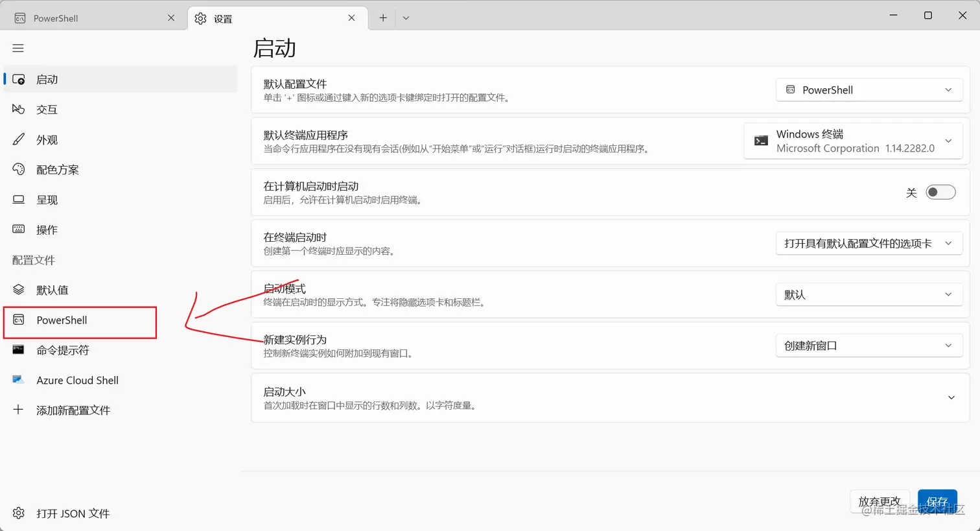Expand the 启动大小 settings row
Screen dimensions: 980x531
click(951, 397)
